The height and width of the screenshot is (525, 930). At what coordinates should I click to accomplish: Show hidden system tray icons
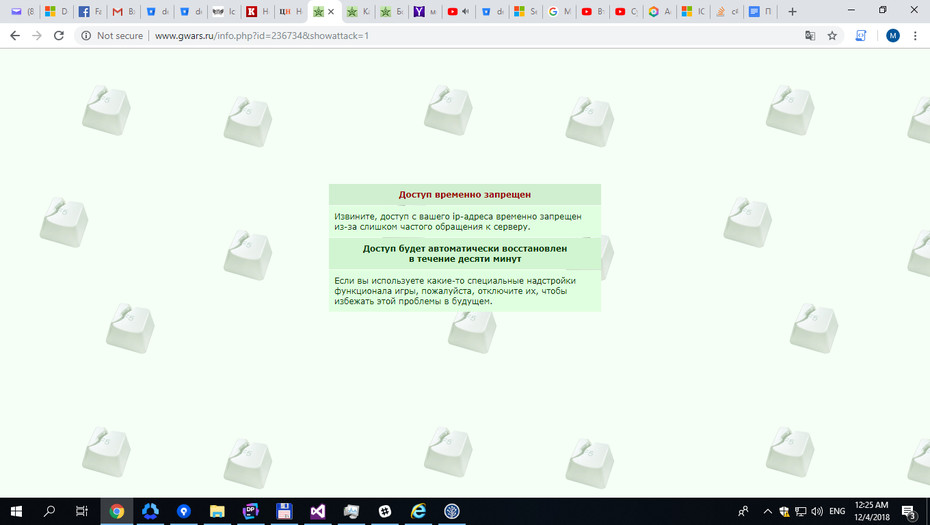[x=767, y=511]
